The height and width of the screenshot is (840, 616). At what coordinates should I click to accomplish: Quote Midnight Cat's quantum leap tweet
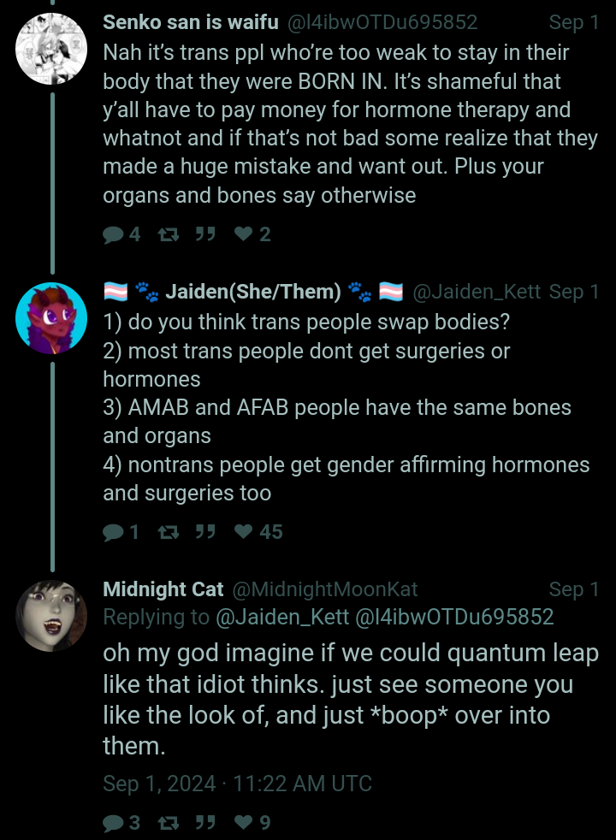204,823
